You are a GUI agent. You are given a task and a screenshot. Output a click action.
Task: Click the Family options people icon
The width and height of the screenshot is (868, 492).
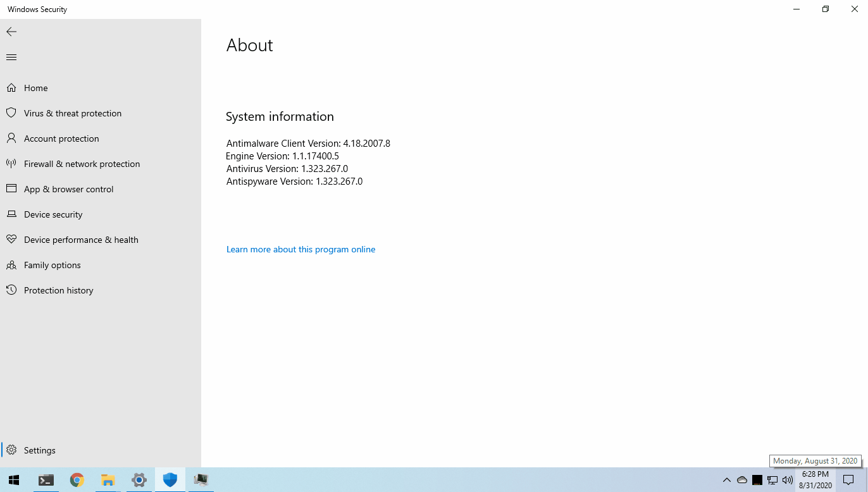(11, 265)
